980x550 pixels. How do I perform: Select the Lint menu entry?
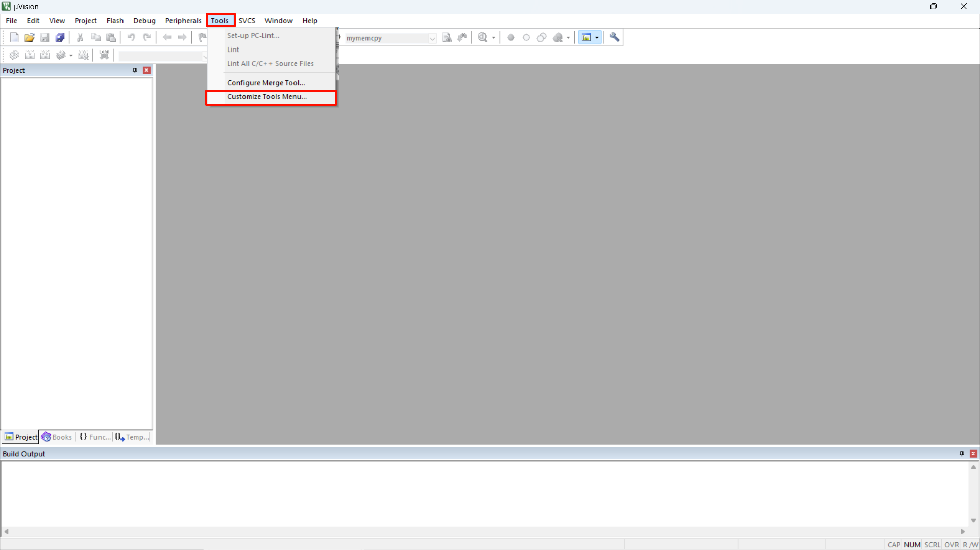(x=272, y=49)
